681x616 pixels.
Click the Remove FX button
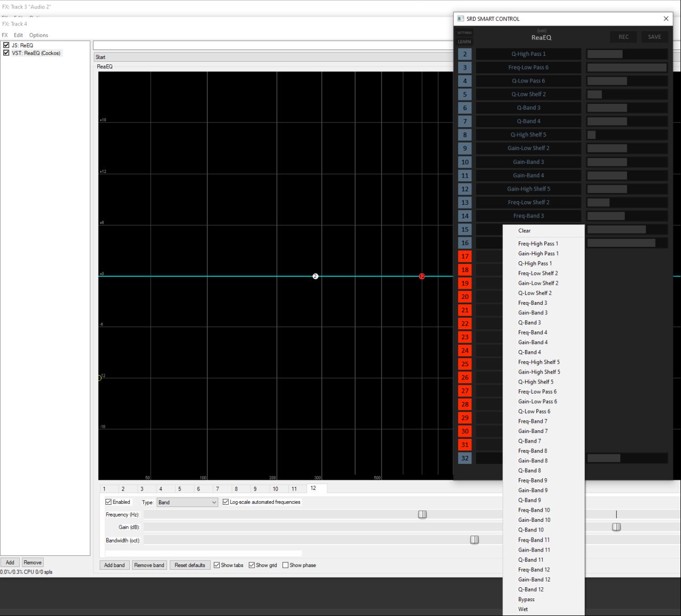[32, 562]
